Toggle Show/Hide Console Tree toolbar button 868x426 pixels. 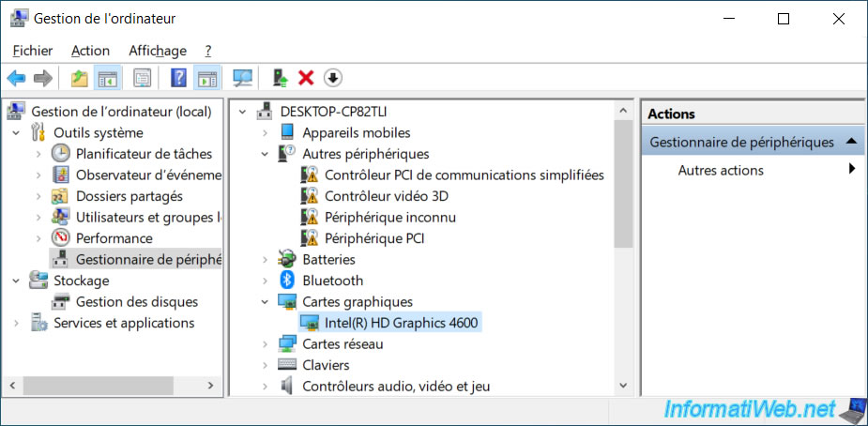pyautogui.click(x=108, y=78)
